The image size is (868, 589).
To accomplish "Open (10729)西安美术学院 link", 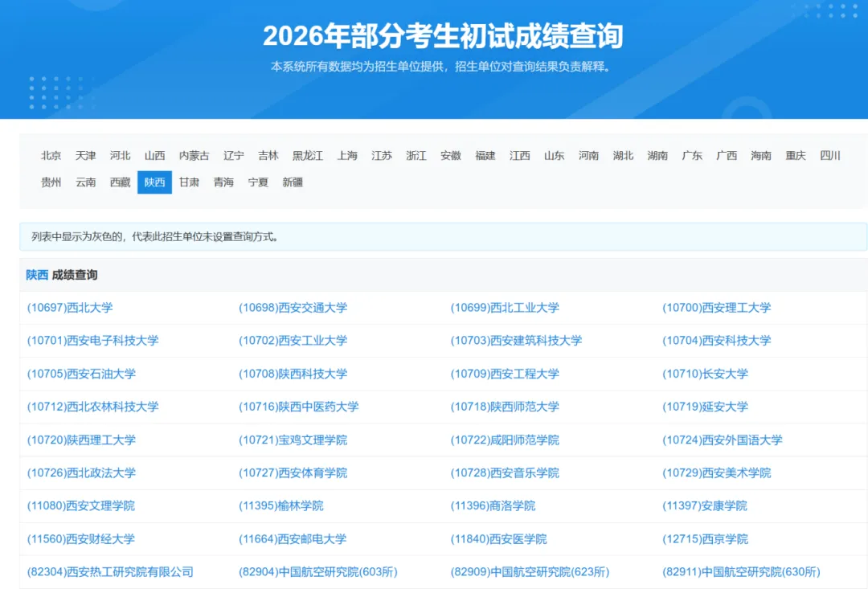I will (717, 472).
